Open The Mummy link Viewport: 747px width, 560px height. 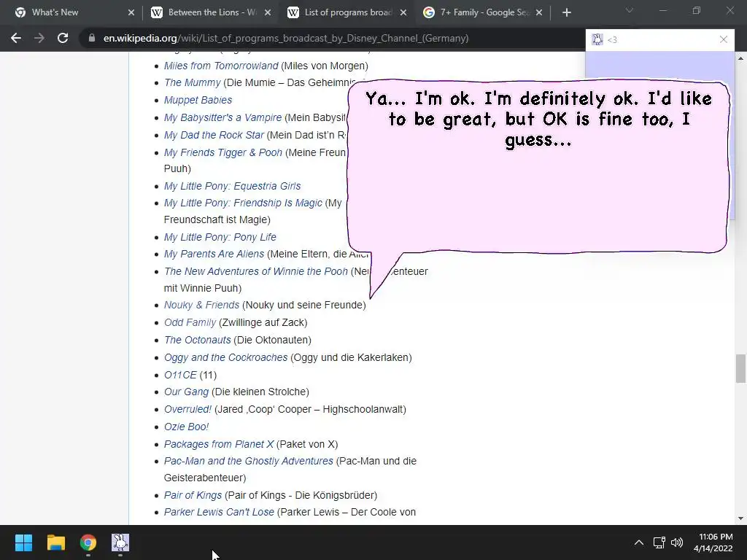click(x=192, y=83)
